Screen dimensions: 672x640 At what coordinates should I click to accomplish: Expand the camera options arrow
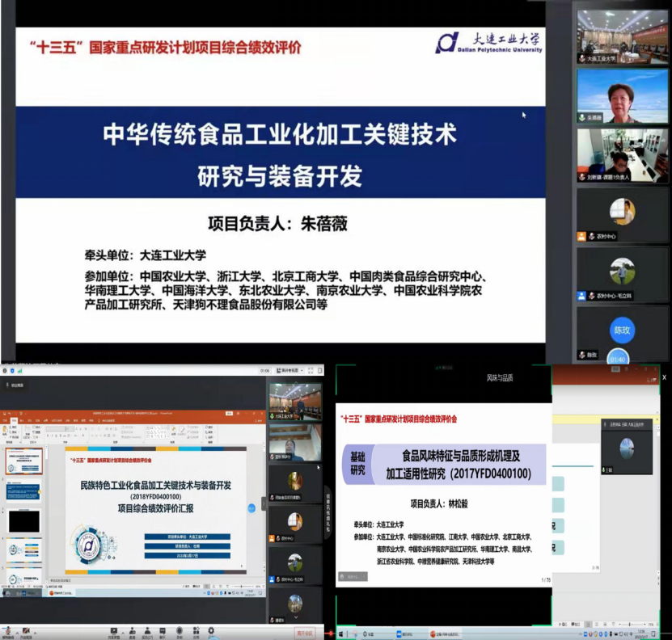point(34,630)
